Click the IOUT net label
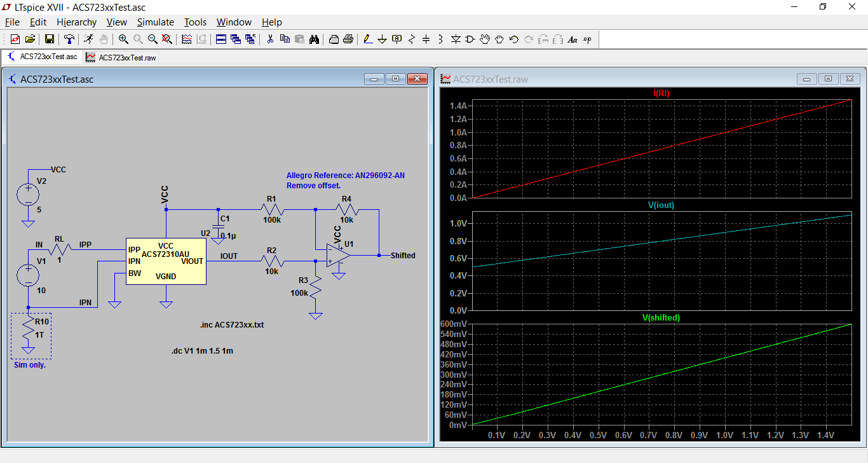This screenshot has height=463, width=868. click(x=229, y=256)
